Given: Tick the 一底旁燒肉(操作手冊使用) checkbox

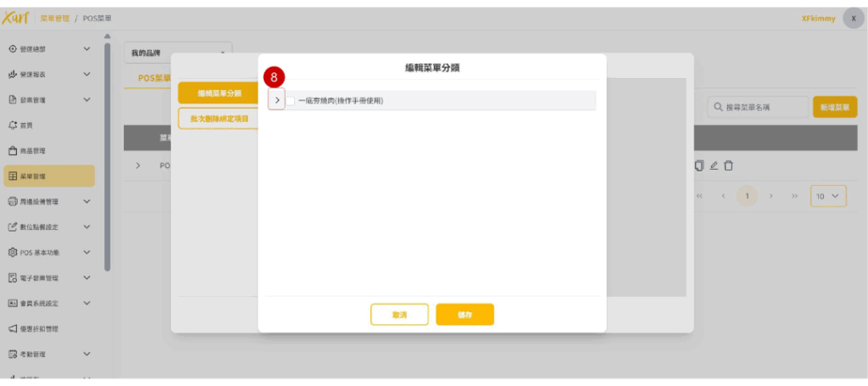Looking at the screenshot, I should (x=291, y=100).
